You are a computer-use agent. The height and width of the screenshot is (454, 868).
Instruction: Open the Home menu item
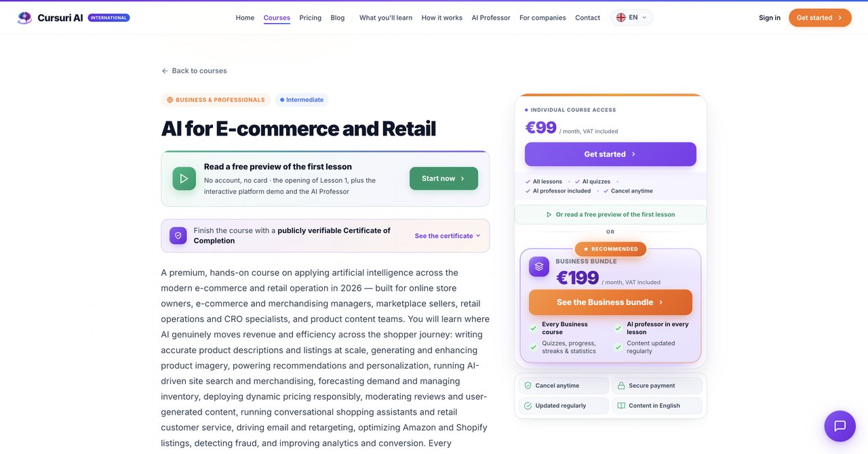pyautogui.click(x=245, y=18)
